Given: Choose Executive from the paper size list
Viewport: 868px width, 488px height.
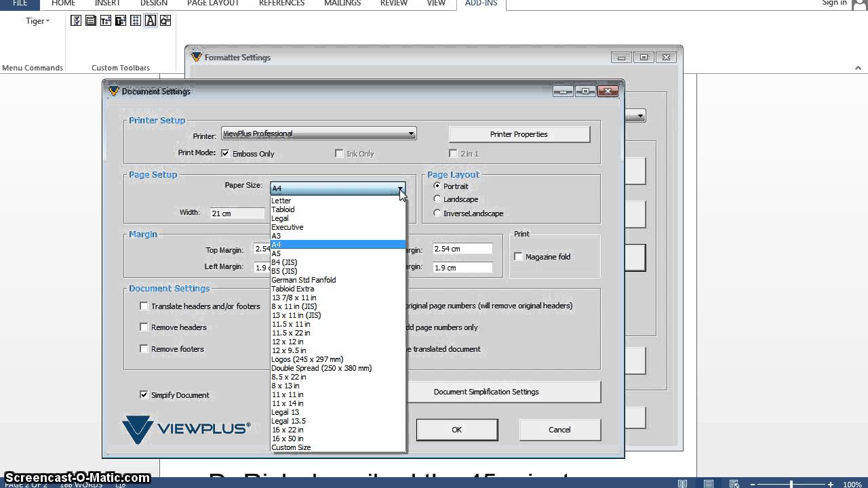Looking at the screenshot, I should click(x=338, y=227).
